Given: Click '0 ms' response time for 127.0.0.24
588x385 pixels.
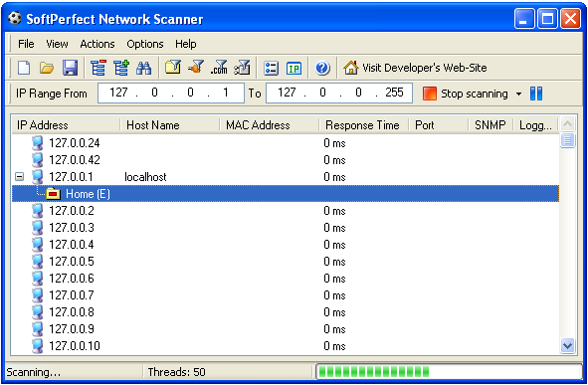Looking at the screenshot, I should 334,143.
